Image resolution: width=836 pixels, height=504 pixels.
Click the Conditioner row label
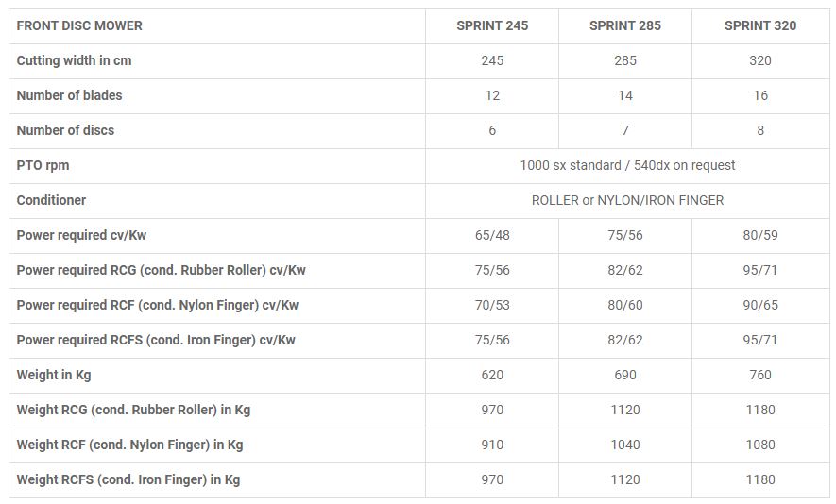tap(51, 200)
